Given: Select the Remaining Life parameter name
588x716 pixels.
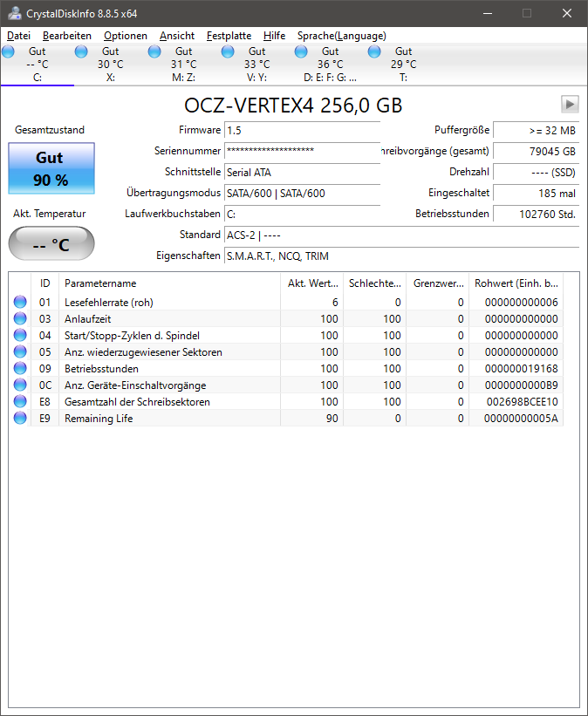Looking at the screenshot, I should (x=99, y=419).
